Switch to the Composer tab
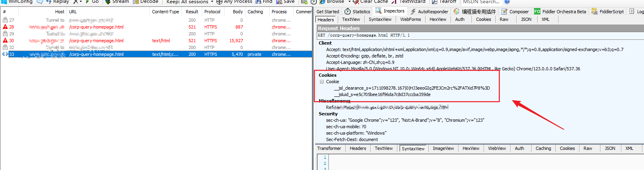 click(515, 12)
